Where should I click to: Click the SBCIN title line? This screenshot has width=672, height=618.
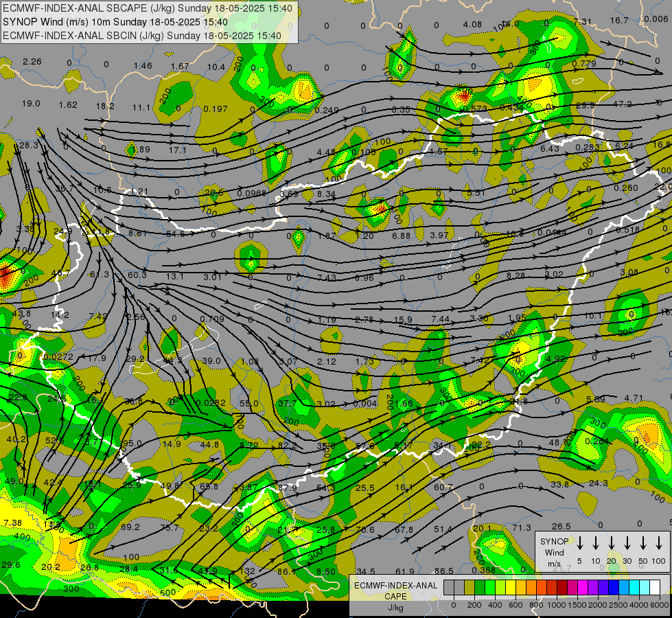(x=142, y=36)
